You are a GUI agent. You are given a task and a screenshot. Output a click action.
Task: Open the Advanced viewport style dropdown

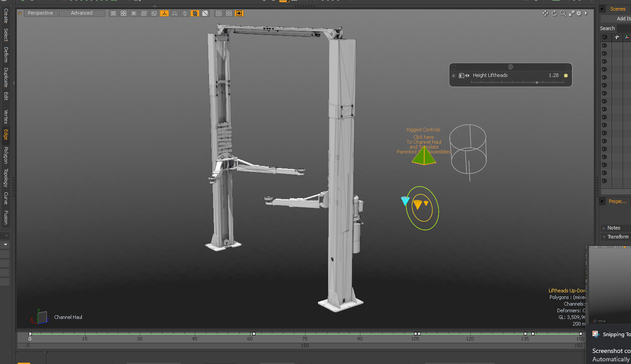(82, 13)
